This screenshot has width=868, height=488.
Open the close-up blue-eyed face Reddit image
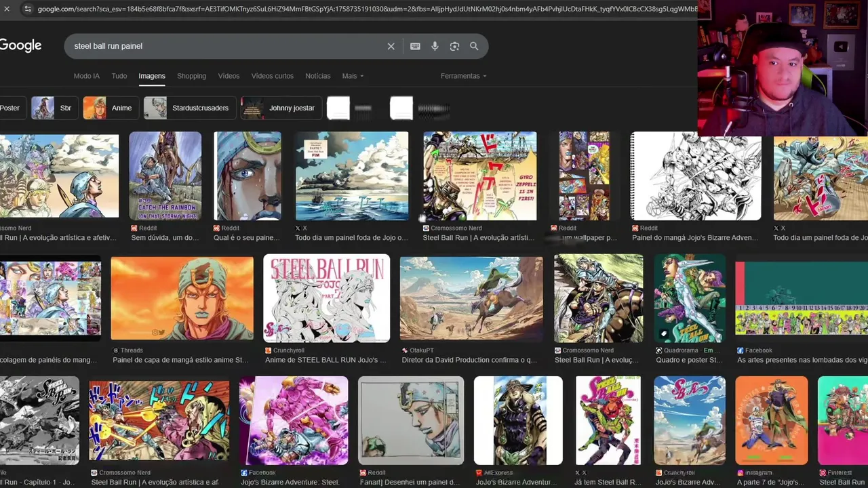[x=248, y=176]
